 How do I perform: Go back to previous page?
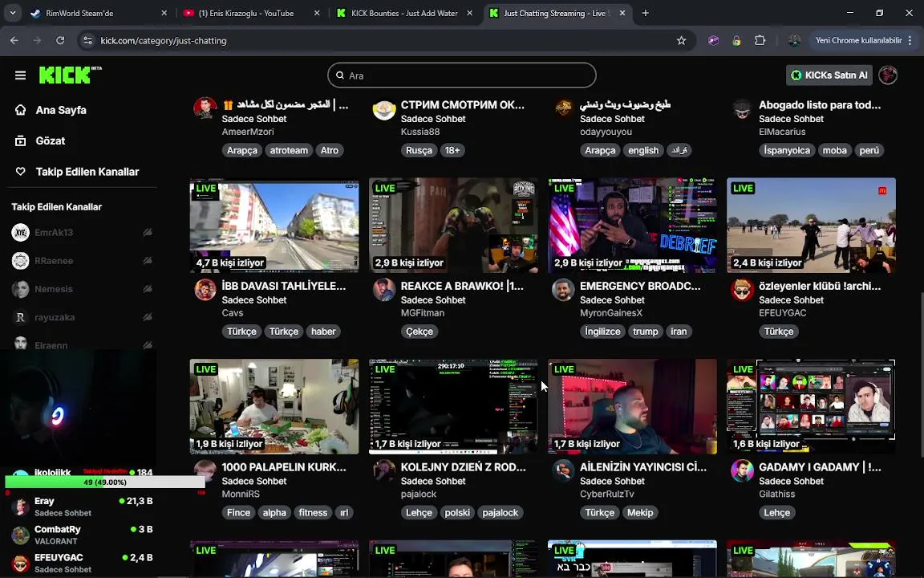(x=14, y=41)
